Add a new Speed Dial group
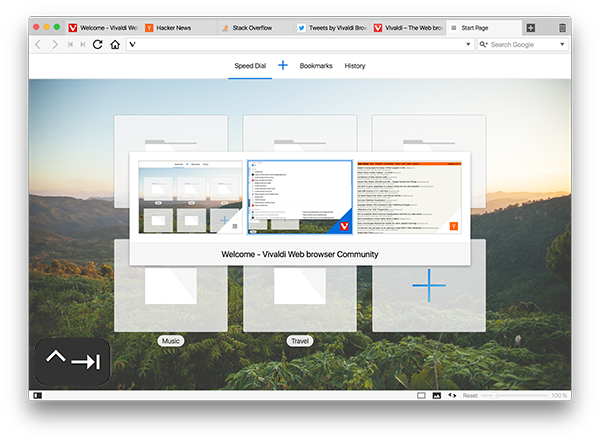 (x=283, y=65)
